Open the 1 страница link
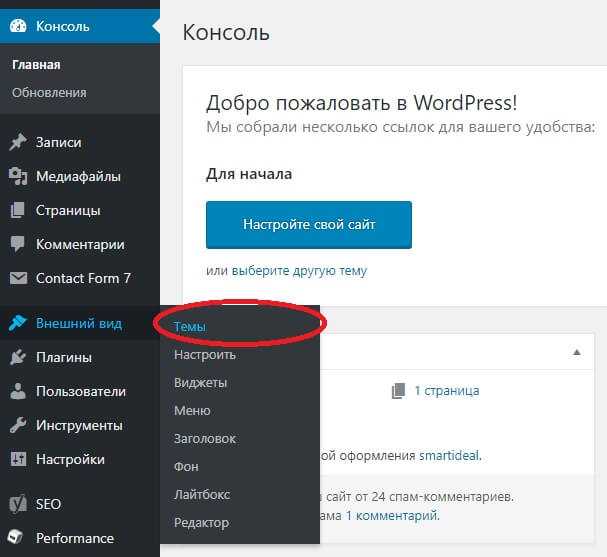The width and height of the screenshot is (607, 557). [x=446, y=391]
